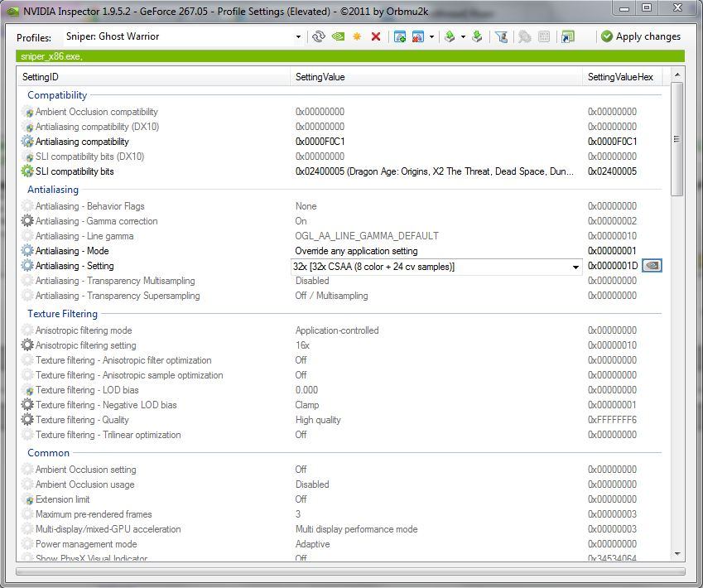This screenshot has width=703, height=588.
Task: Select Antialiasing - Line gamma row
Action: click(x=341, y=236)
